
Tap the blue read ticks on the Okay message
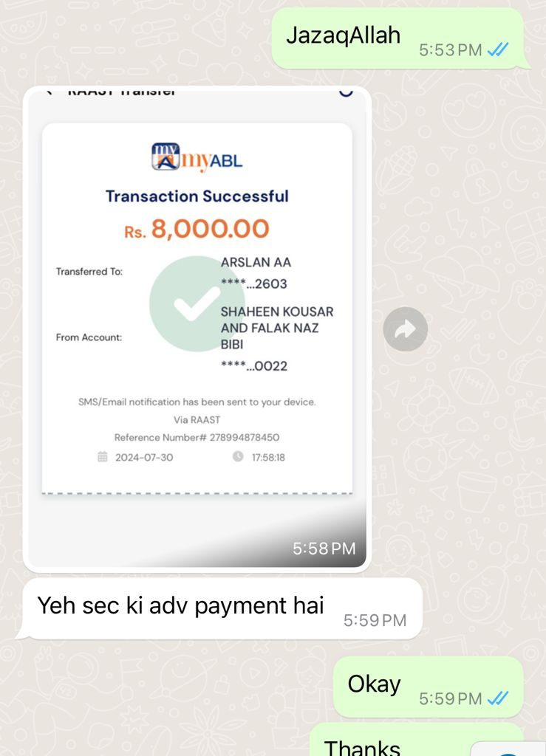point(498,698)
